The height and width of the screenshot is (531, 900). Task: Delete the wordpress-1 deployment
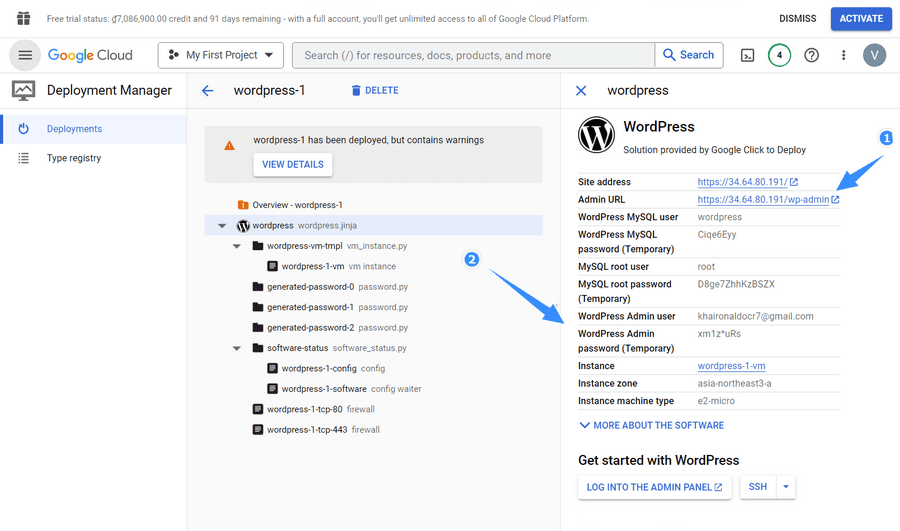(375, 91)
